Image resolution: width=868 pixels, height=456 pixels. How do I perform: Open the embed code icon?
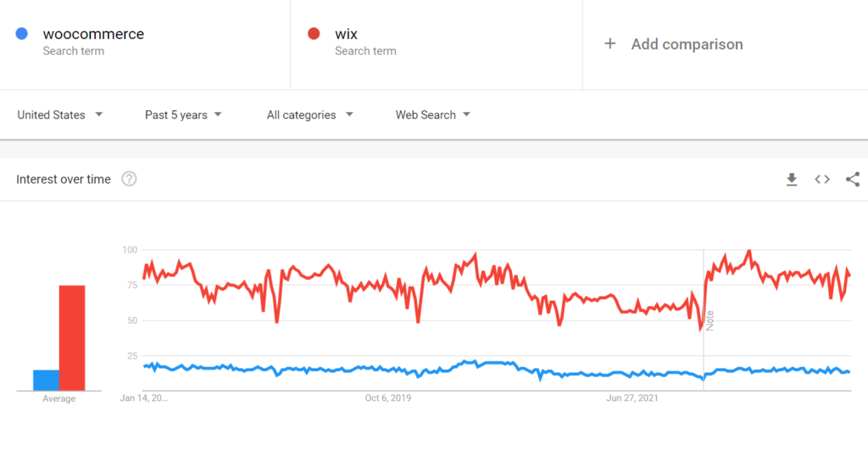pos(822,180)
